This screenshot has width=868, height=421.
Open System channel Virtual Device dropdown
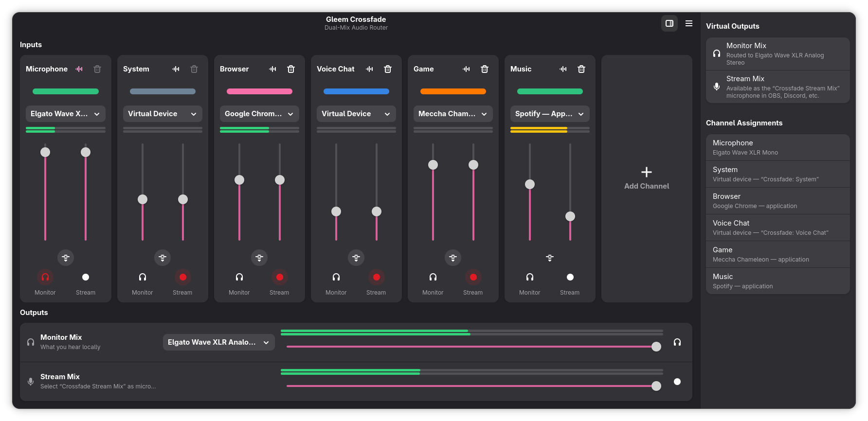pos(163,114)
